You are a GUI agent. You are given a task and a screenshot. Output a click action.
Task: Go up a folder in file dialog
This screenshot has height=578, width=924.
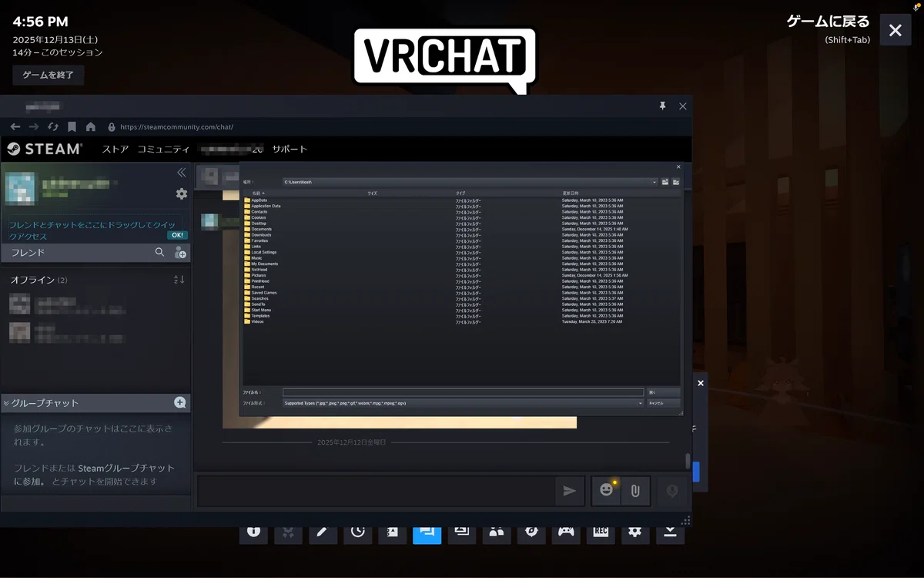point(665,182)
